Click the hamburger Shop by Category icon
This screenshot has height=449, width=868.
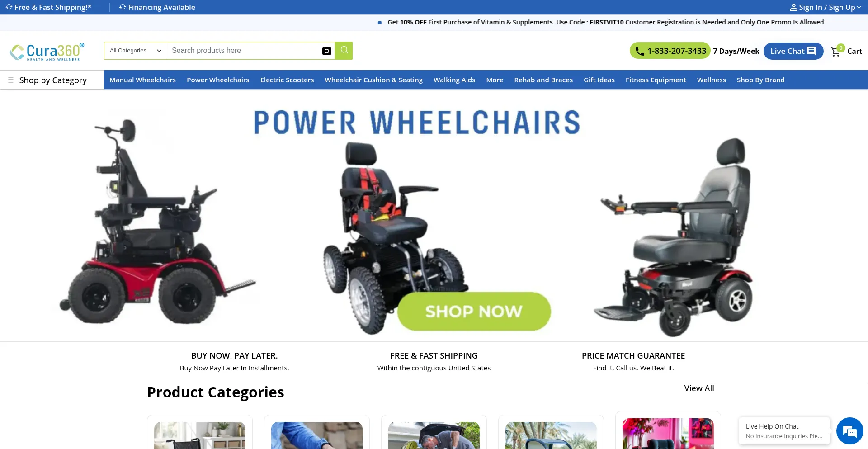click(11, 80)
